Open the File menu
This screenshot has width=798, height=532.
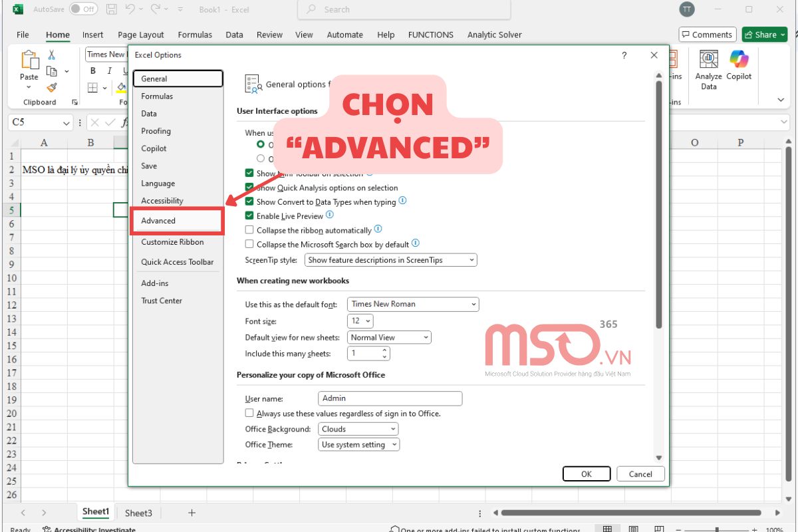click(x=23, y=35)
